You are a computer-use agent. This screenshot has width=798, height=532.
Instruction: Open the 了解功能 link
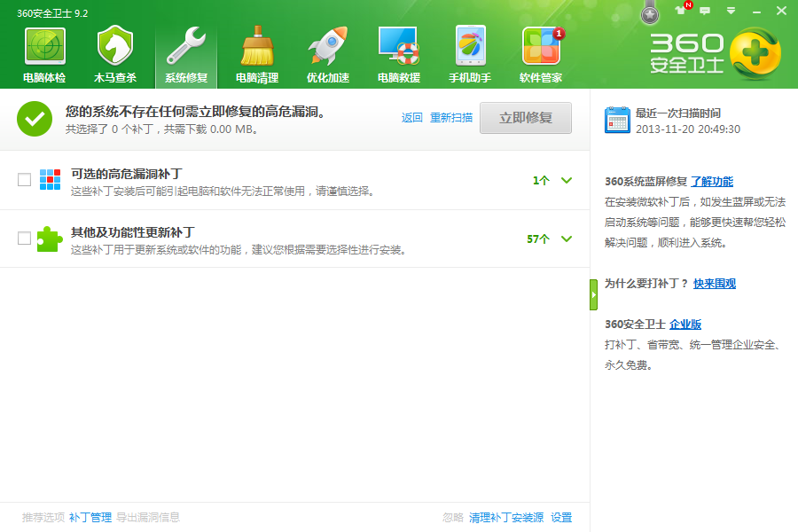(712, 181)
